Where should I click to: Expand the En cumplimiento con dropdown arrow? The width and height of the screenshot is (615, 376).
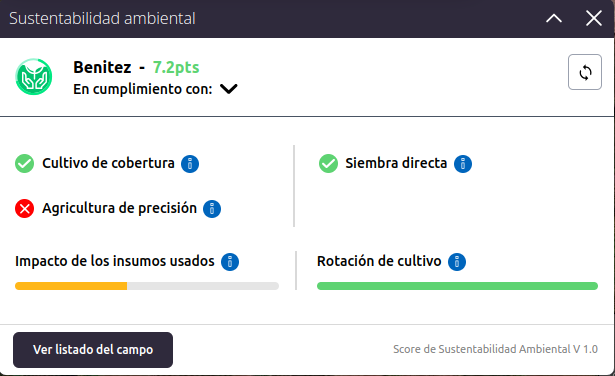[x=229, y=89]
